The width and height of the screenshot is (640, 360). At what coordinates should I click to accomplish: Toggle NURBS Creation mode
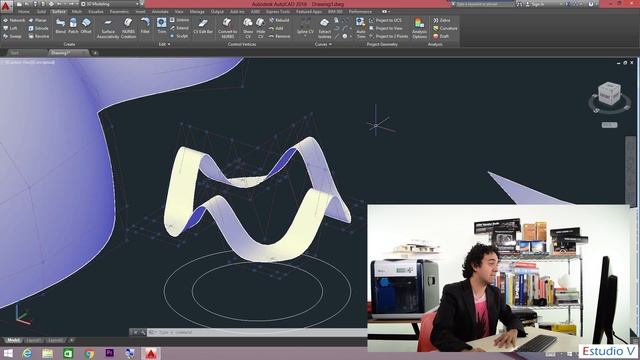(128, 28)
